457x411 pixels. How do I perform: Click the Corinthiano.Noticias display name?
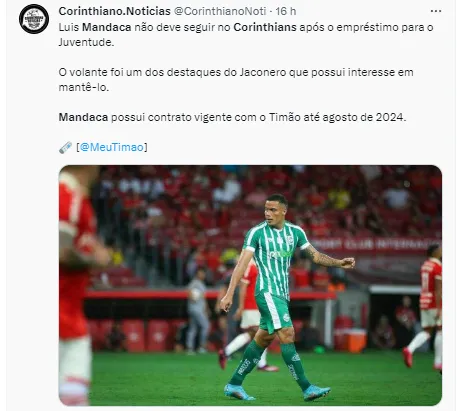coord(115,11)
